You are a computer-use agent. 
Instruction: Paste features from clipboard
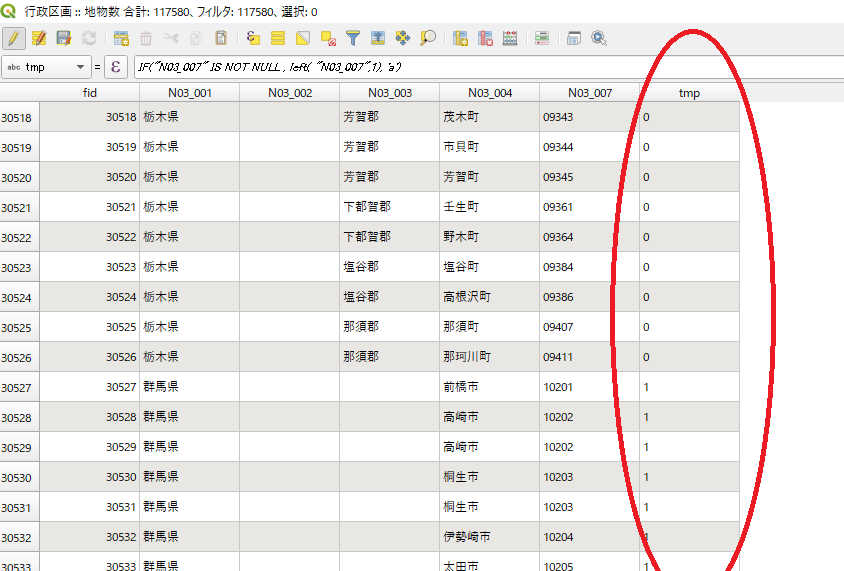pos(221,38)
